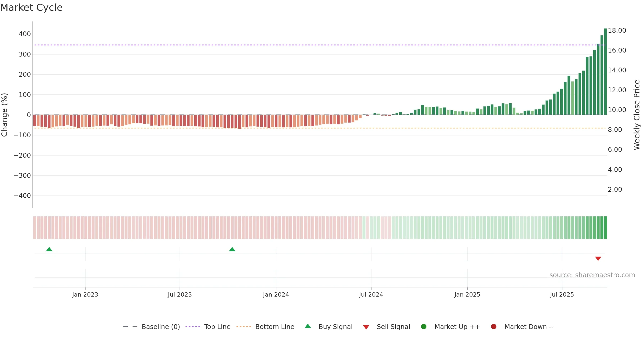The image size is (644, 362).
Task: Toggle the Sell Signal legend entry
Action: click(386, 327)
